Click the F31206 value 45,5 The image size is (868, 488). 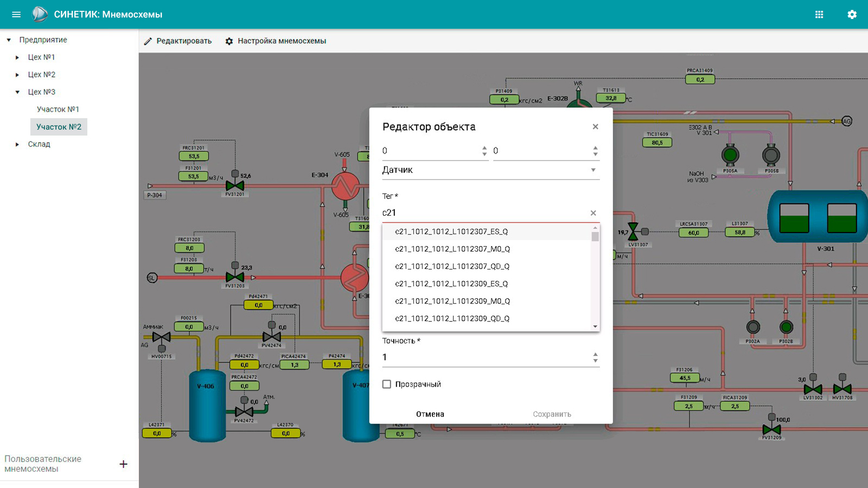point(685,378)
